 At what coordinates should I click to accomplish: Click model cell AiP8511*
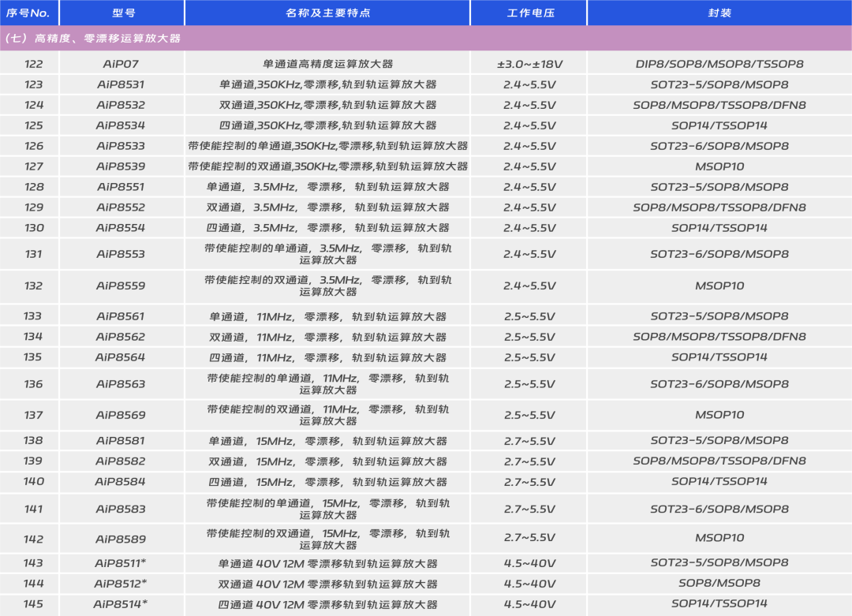pyautogui.click(x=121, y=563)
